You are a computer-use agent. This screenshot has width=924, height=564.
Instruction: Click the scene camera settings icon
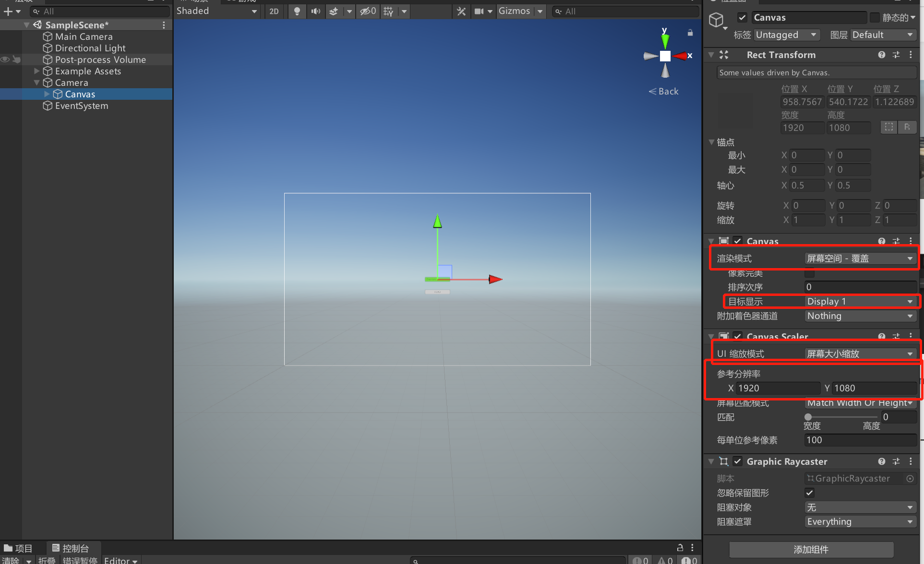[479, 11]
